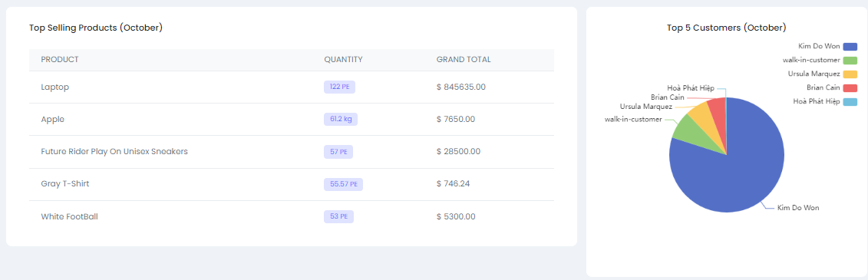Select the White FootBall product name
868x280 pixels.
(x=69, y=216)
